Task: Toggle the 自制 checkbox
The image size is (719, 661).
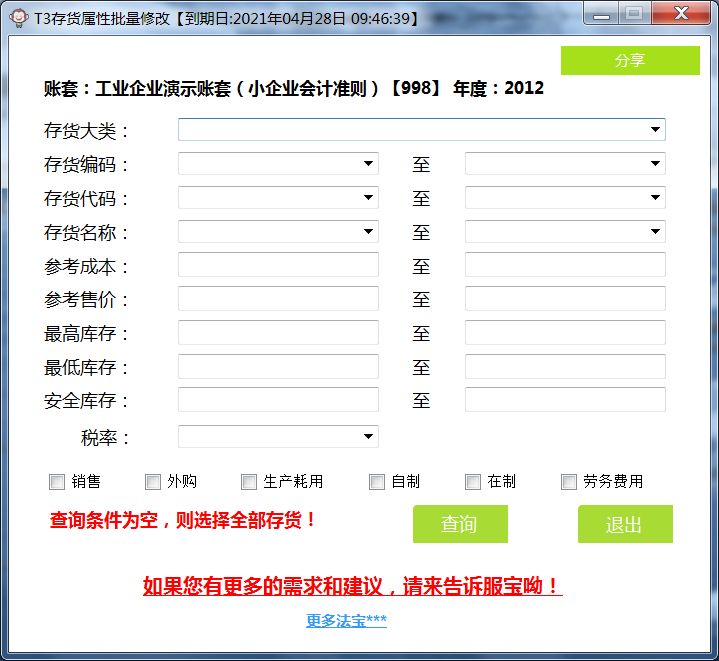Action: tap(377, 482)
